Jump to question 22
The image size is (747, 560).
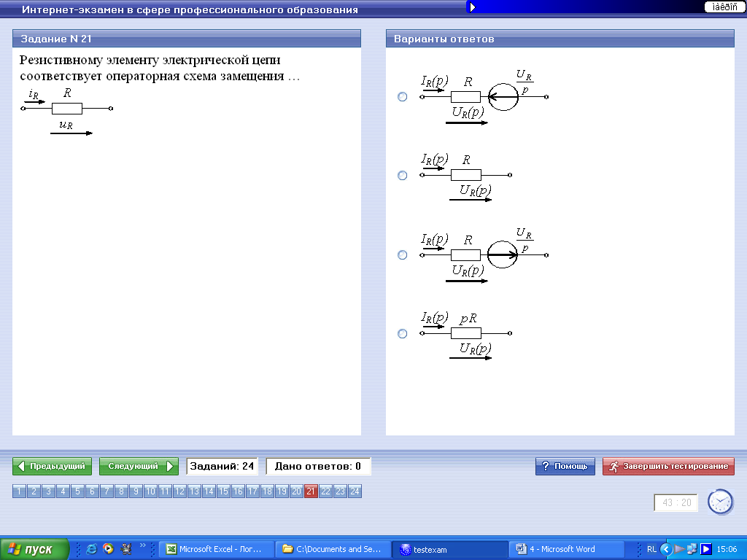pyautogui.click(x=325, y=491)
